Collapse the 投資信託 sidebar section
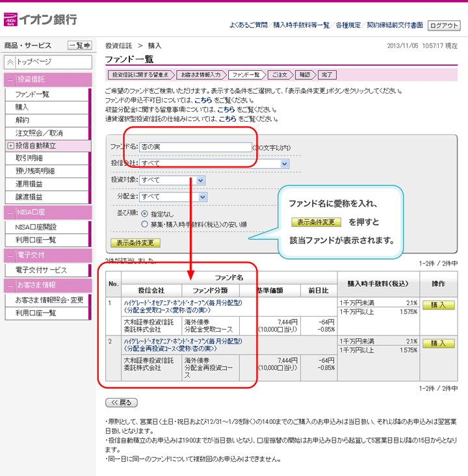Screen dimensions: 468x476 pyautogui.click(x=10, y=80)
